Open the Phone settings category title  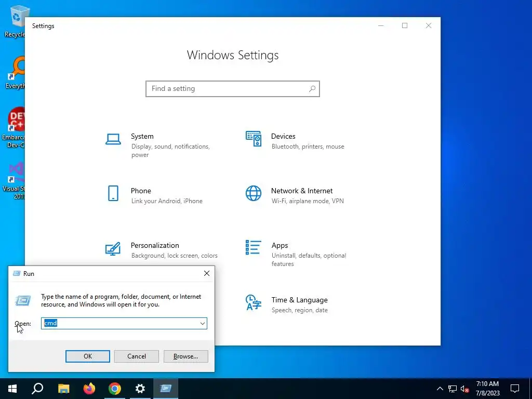141,191
